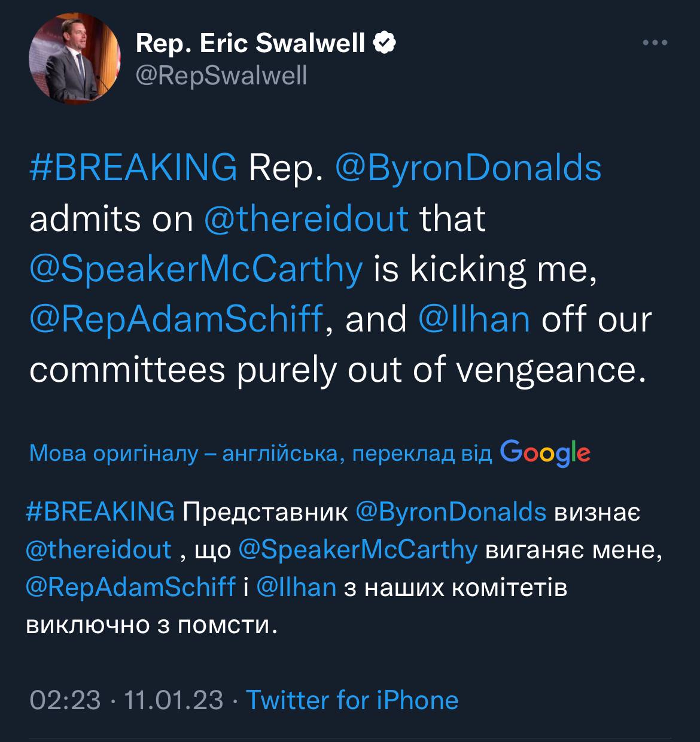Screen dimensions: 700x742
Task: Click the 02:23 · 11.01.23 timestamp
Action: 126,700
